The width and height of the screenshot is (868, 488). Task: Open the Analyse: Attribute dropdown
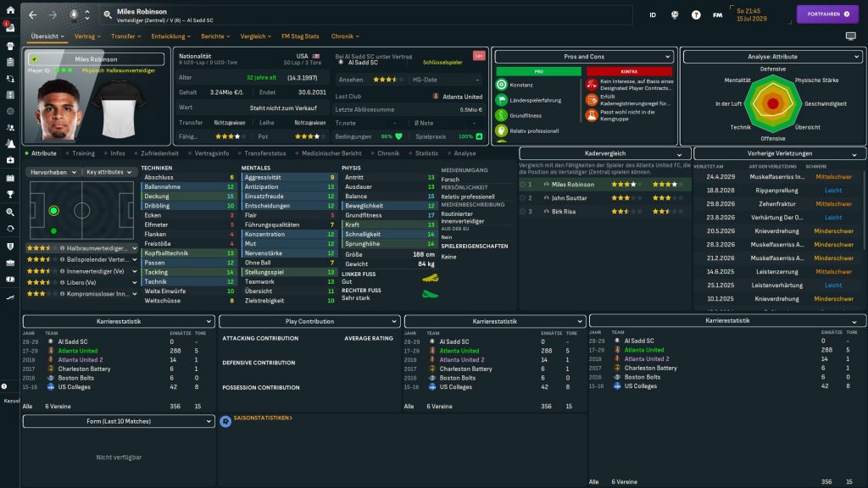pos(772,57)
